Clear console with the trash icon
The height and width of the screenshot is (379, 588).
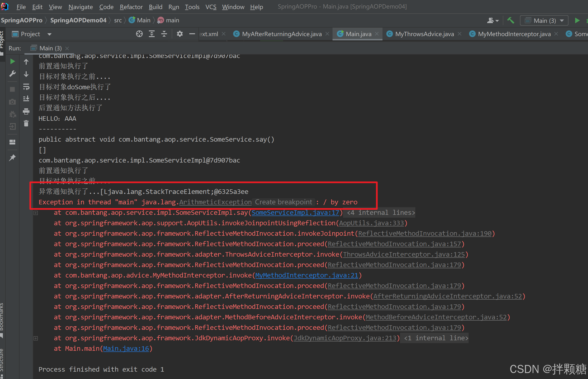tap(26, 123)
